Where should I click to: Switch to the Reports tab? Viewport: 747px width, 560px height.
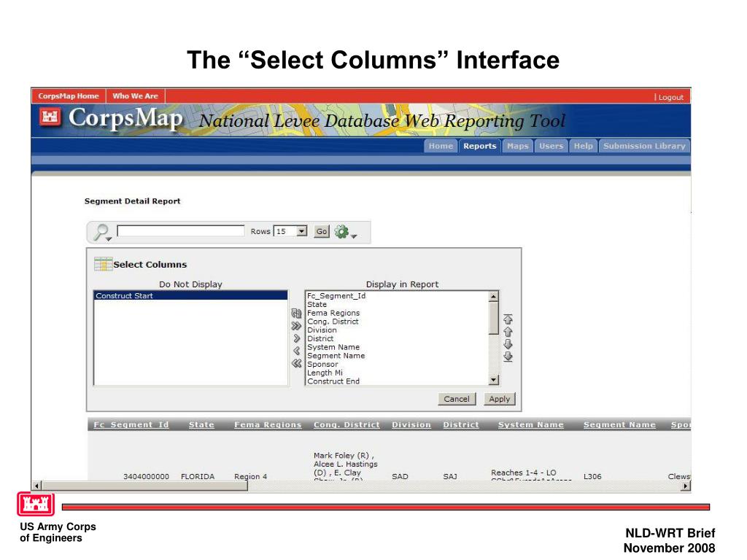(x=479, y=146)
